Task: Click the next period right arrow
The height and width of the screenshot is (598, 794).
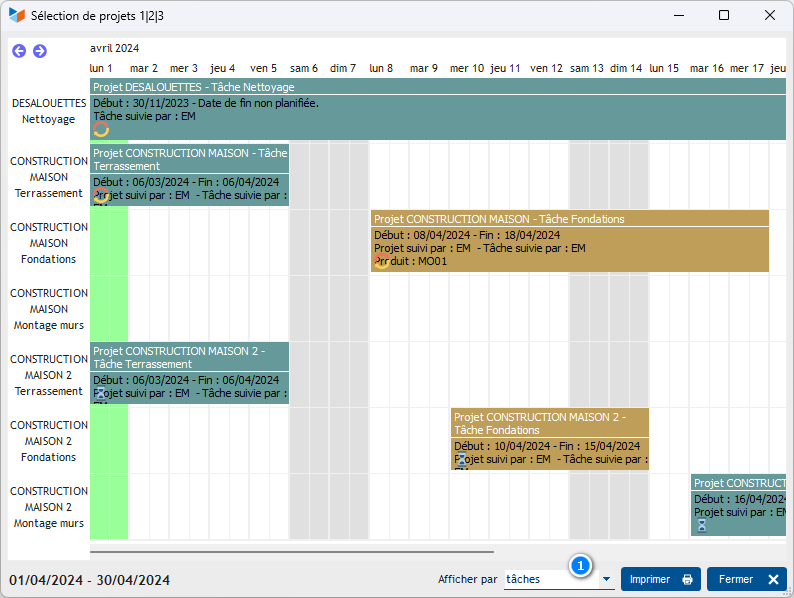Action: tap(40, 51)
